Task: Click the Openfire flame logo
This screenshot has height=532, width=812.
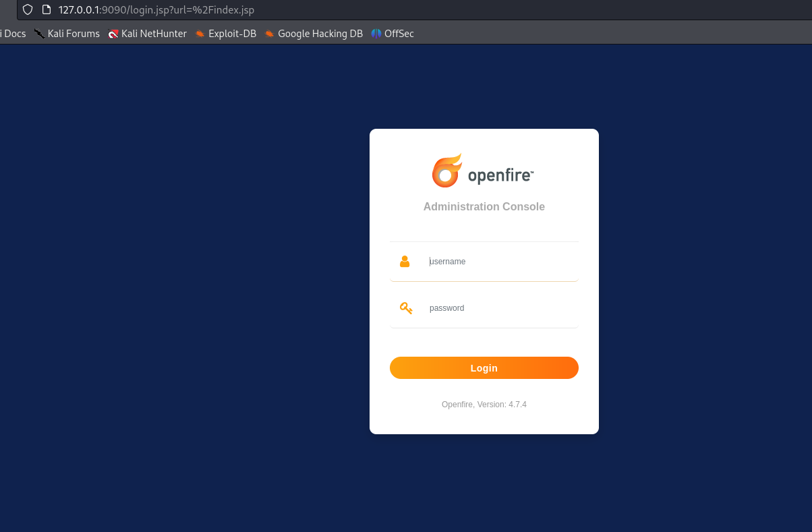Action: [x=446, y=171]
